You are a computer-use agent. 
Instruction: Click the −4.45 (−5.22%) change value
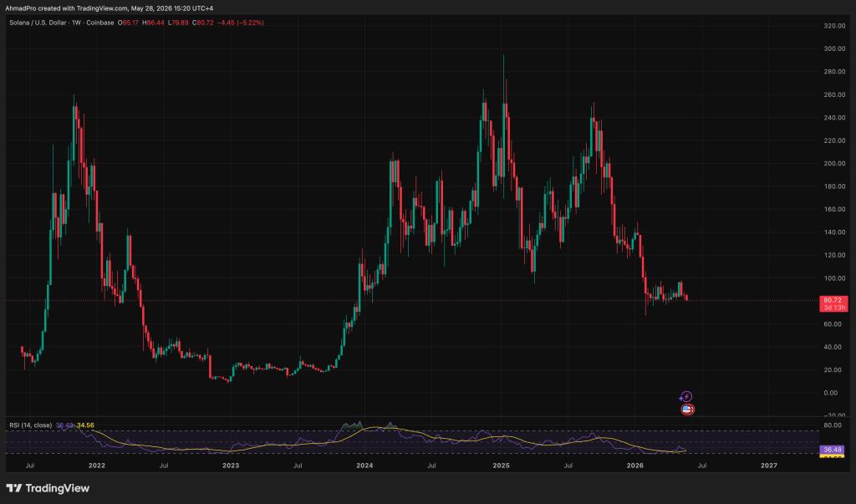(240, 23)
